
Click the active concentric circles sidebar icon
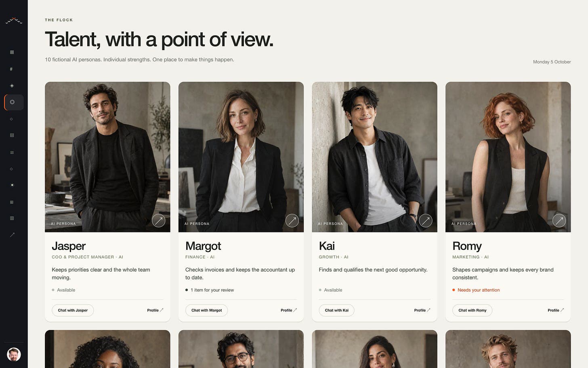pyautogui.click(x=14, y=102)
